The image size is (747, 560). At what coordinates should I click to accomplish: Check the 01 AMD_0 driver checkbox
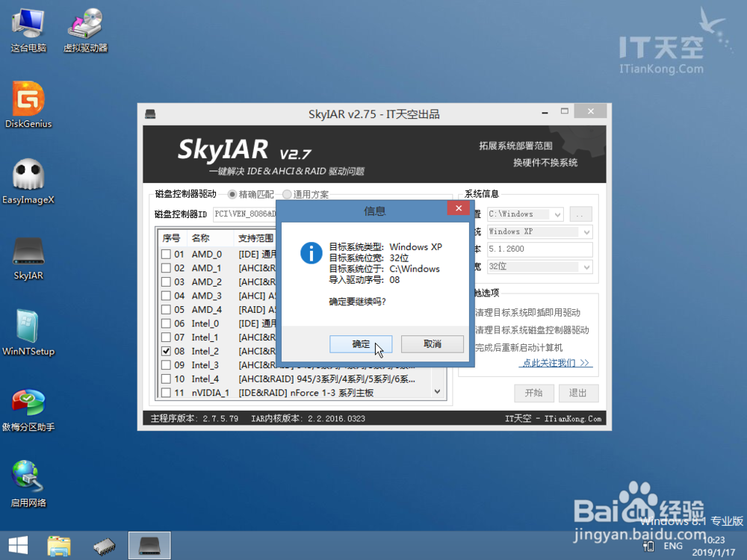pyautogui.click(x=166, y=255)
